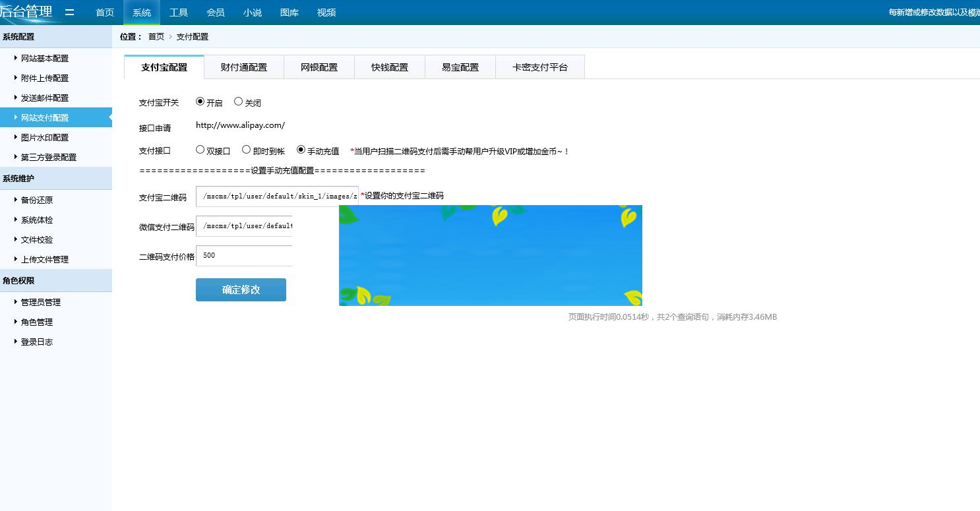Open 备份还原 under 系统维护
Screen dimensions: 980x511
(36, 200)
